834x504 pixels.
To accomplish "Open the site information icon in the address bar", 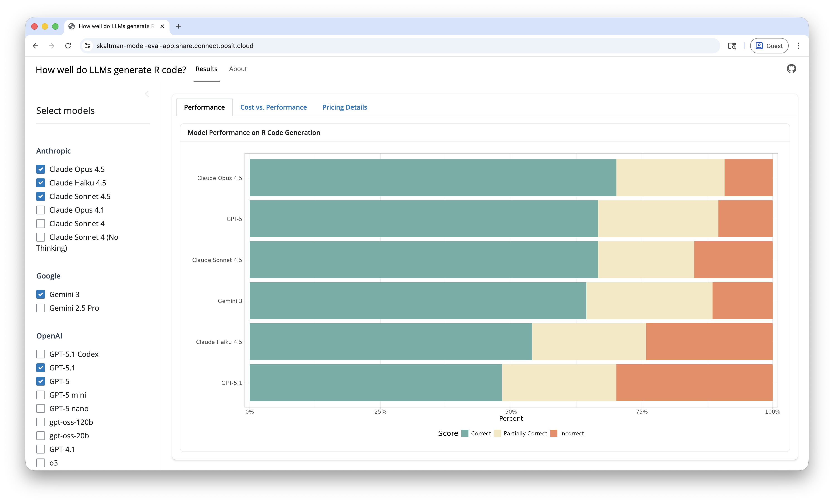I will tap(87, 46).
